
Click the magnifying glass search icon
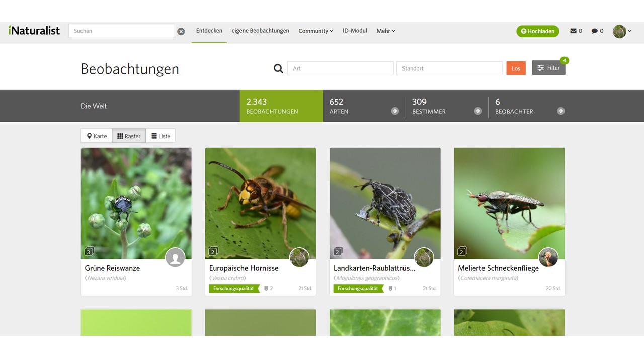coord(278,68)
